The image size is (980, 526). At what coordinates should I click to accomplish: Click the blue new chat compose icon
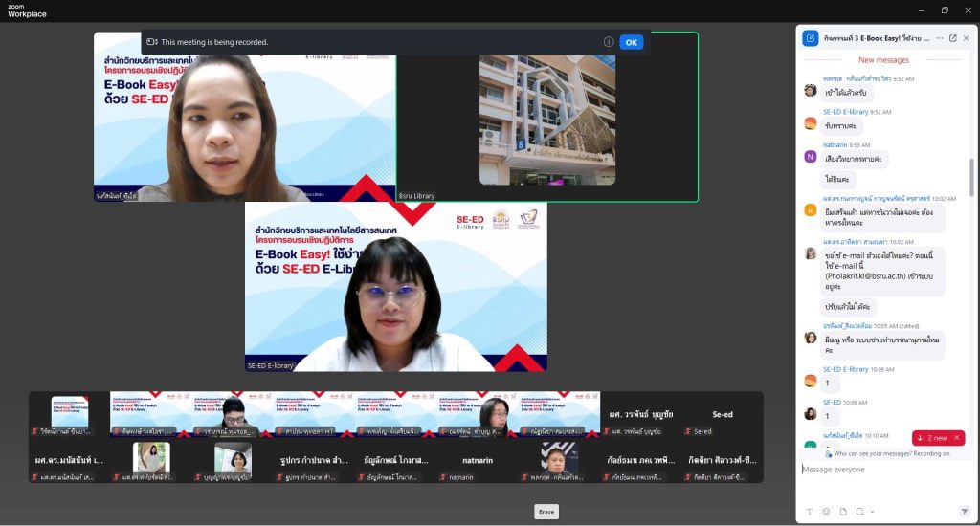coord(810,38)
